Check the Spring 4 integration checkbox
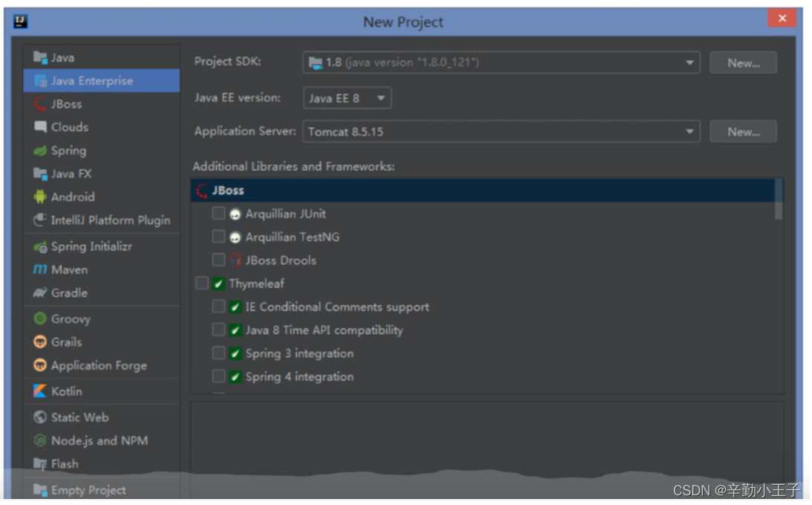This screenshot has height=505, width=812. click(x=218, y=377)
